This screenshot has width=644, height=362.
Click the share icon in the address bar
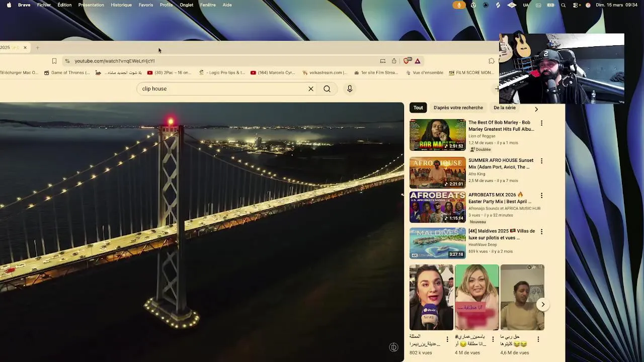tap(394, 61)
